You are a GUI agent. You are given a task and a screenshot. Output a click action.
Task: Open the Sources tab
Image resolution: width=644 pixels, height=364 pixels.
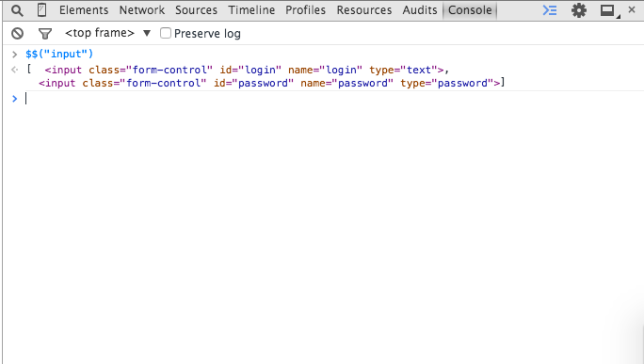(x=197, y=9)
